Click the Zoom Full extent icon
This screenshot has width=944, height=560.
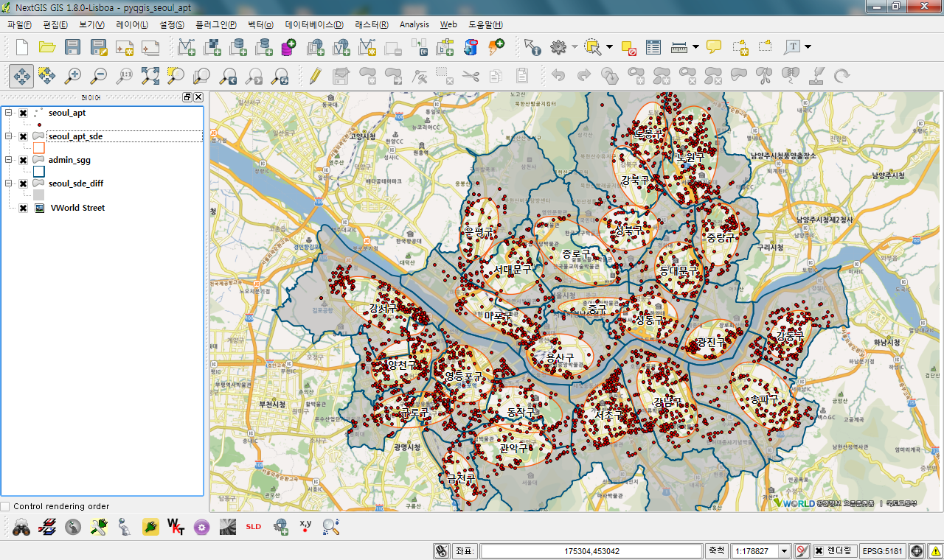[150, 75]
